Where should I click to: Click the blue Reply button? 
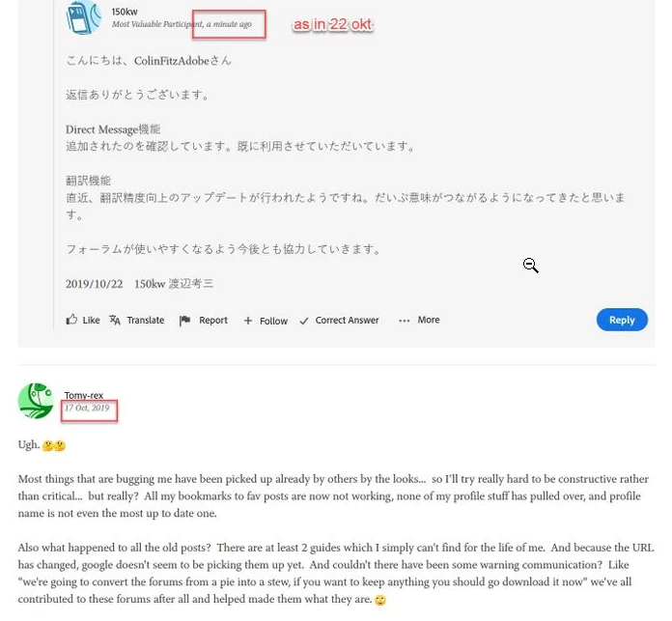click(622, 320)
